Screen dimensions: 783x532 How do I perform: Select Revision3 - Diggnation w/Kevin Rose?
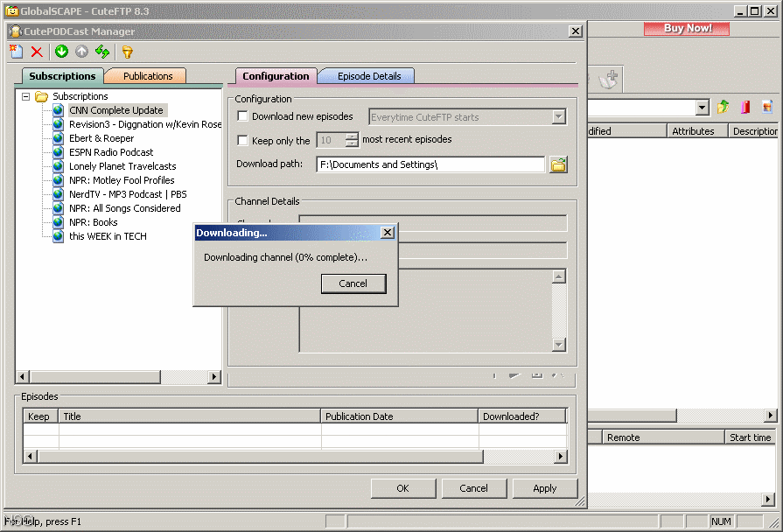[145, 124]
